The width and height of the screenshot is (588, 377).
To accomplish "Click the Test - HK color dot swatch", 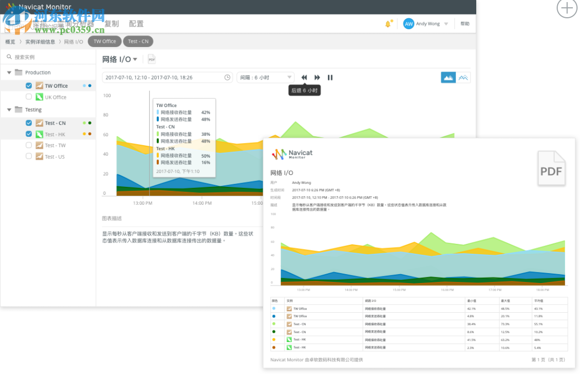I will pyautogui.click(x=85, y=134).
